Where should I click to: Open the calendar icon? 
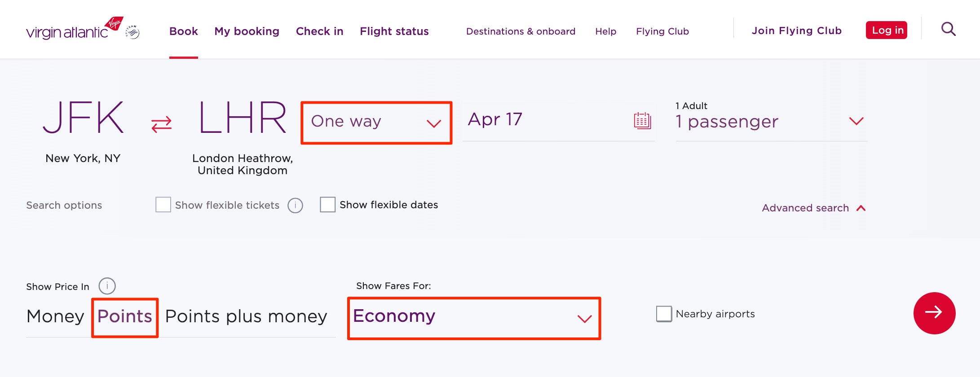643,120
